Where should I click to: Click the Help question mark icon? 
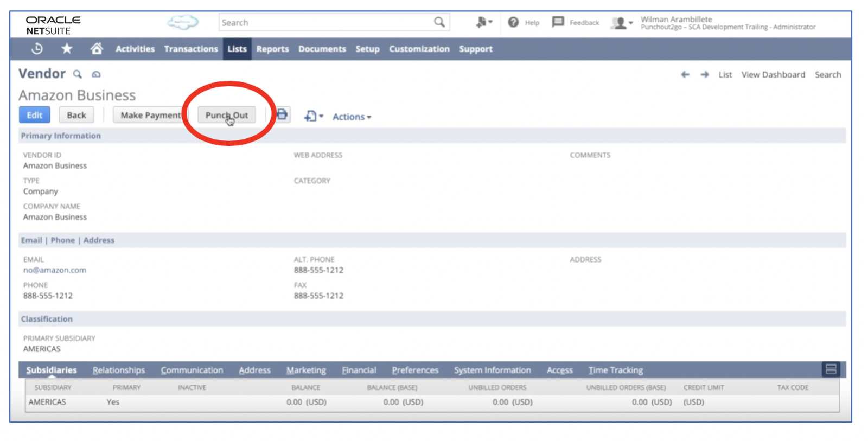(513, 22)
